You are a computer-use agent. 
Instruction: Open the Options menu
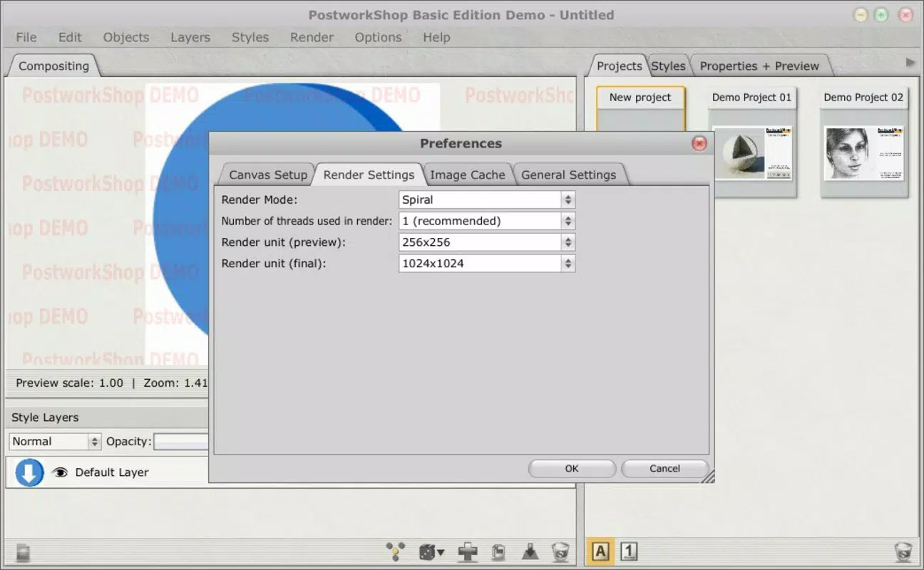[378, 37]
